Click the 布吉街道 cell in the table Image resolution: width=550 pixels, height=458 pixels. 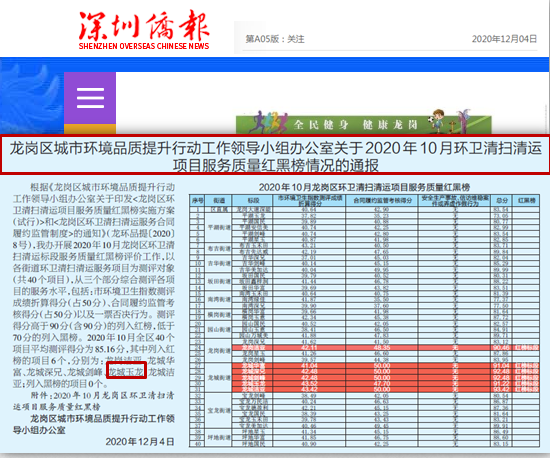pyautogui.click(x=219, y=248)
